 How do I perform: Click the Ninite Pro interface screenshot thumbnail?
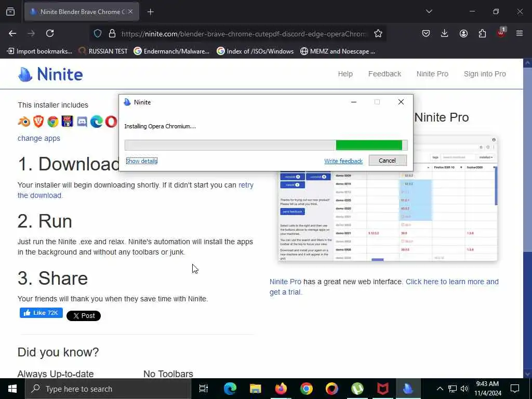[388, 198]
